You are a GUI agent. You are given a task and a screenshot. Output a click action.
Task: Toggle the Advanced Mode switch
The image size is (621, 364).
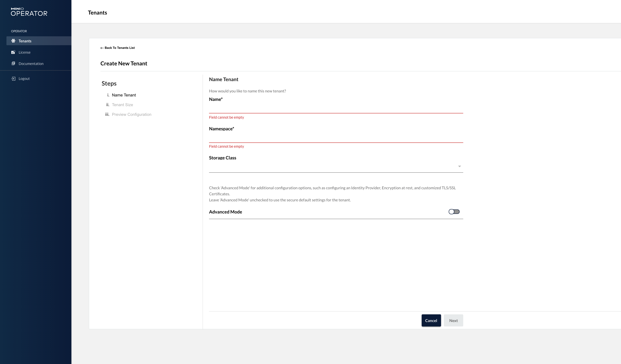click(x=454, y=212)
